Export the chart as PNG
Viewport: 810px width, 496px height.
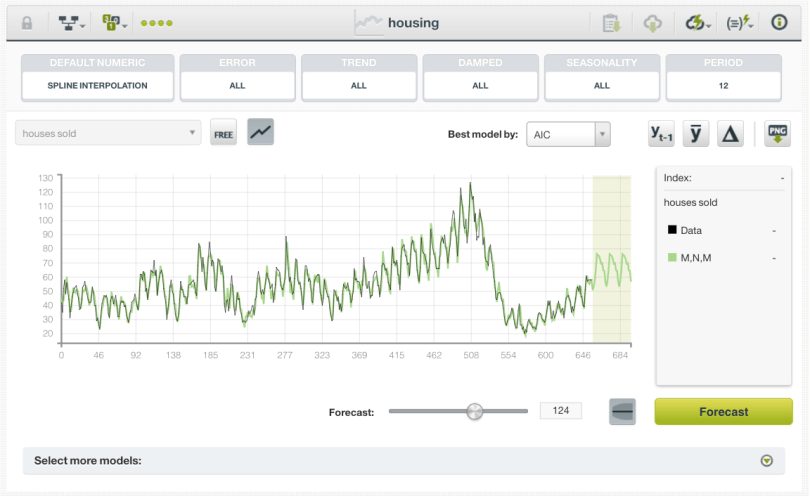coord(777,134)
